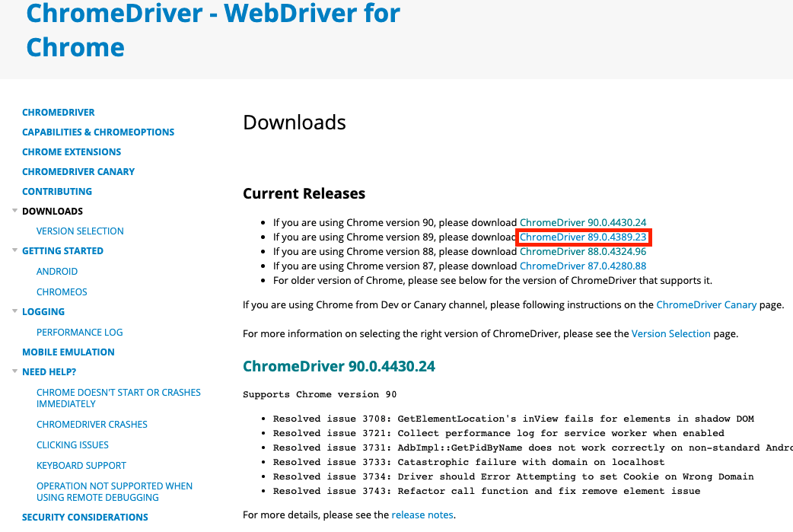Go to the CHROME EXTENSIONS page
Viewport: 793px width, 532px height.
click(x=72, y=151)
